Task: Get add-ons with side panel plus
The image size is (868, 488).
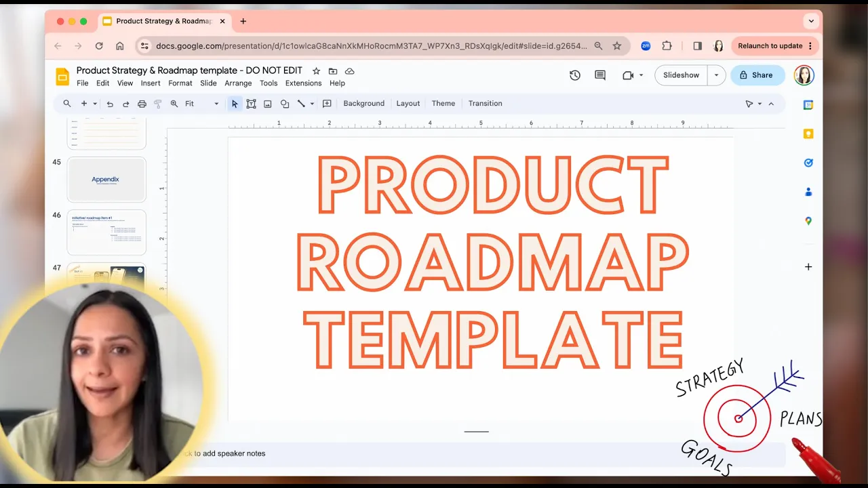Action: [x=808, y=267]
